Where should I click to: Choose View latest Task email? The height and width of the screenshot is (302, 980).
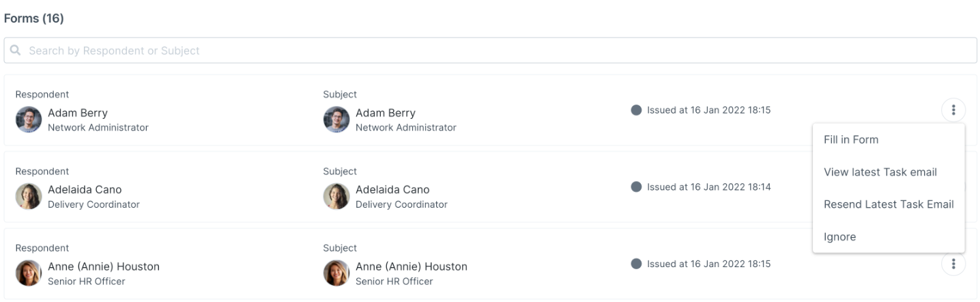coord(880,172)
